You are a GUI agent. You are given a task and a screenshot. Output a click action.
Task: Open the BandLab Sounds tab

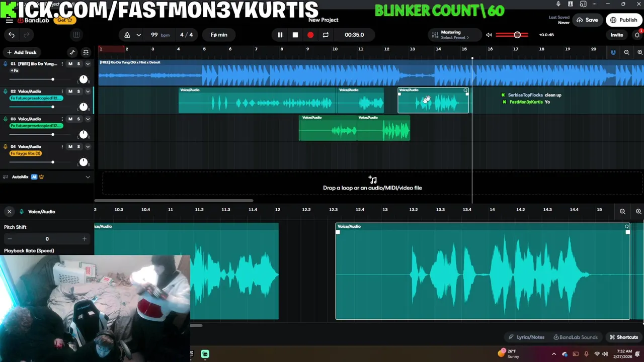coord(576,337)
